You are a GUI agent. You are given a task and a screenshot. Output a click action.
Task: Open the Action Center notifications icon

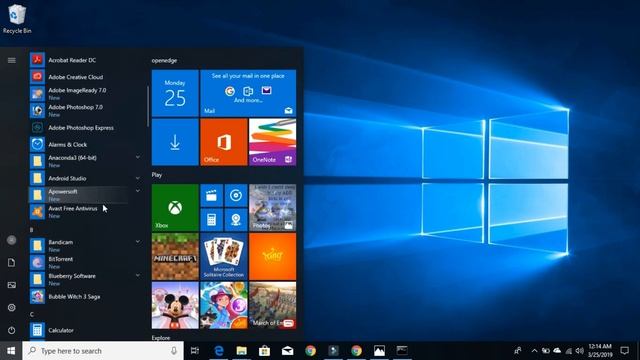pyautogui.click(x=624, y=351)
